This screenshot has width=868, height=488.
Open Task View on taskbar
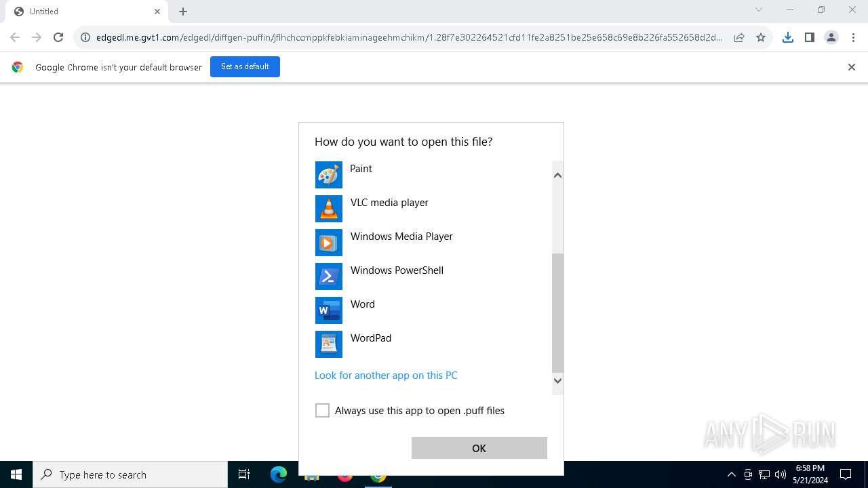244,474
